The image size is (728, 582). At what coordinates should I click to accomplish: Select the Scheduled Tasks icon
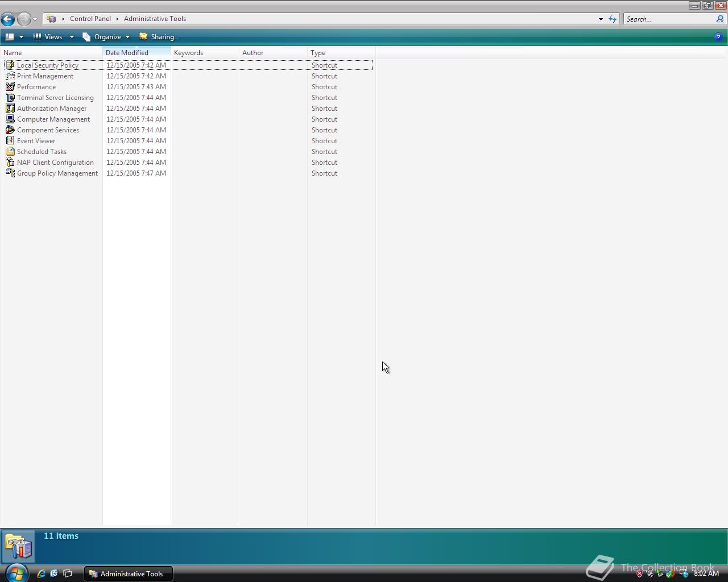(x=10, y=152)
